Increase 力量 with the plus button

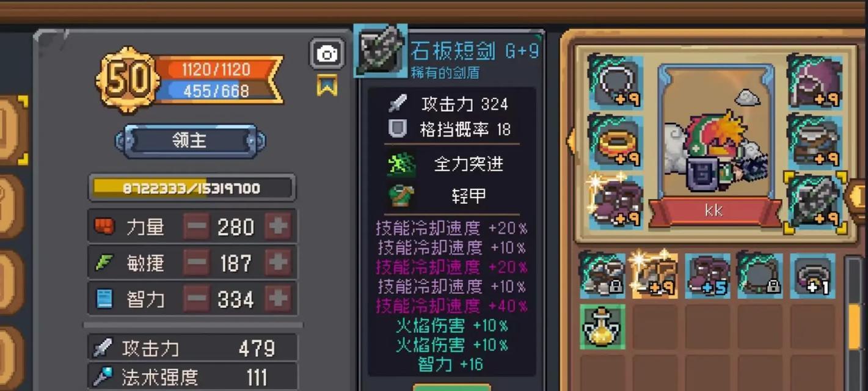[279, 227]
